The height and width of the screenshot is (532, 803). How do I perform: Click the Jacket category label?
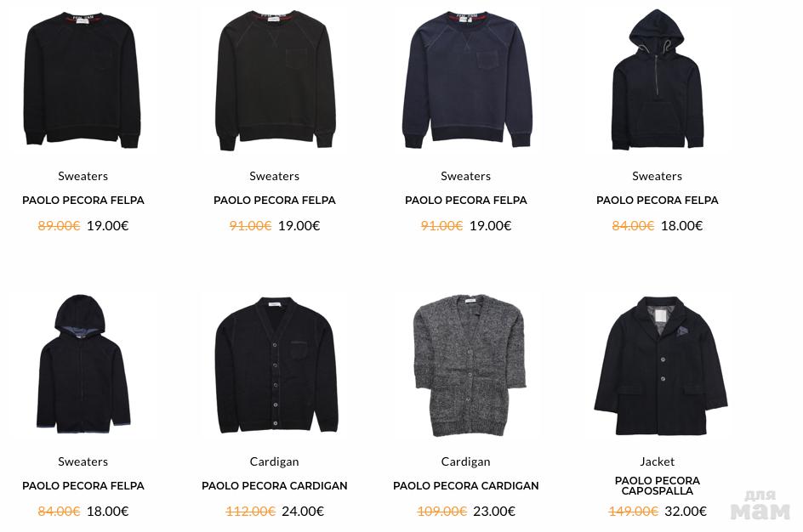657,461
